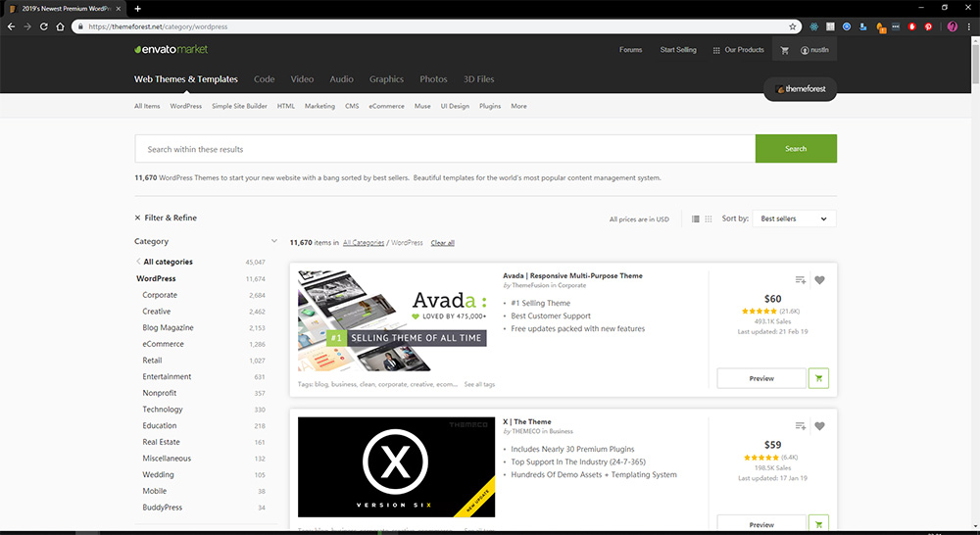
Task: Open the nustin user account menu
Action: [x=814, y=50]
